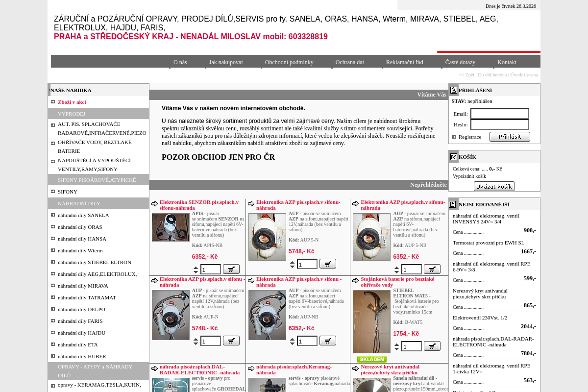Open the Registrace link
Screen dimensions: 588x392
[470, 137]
